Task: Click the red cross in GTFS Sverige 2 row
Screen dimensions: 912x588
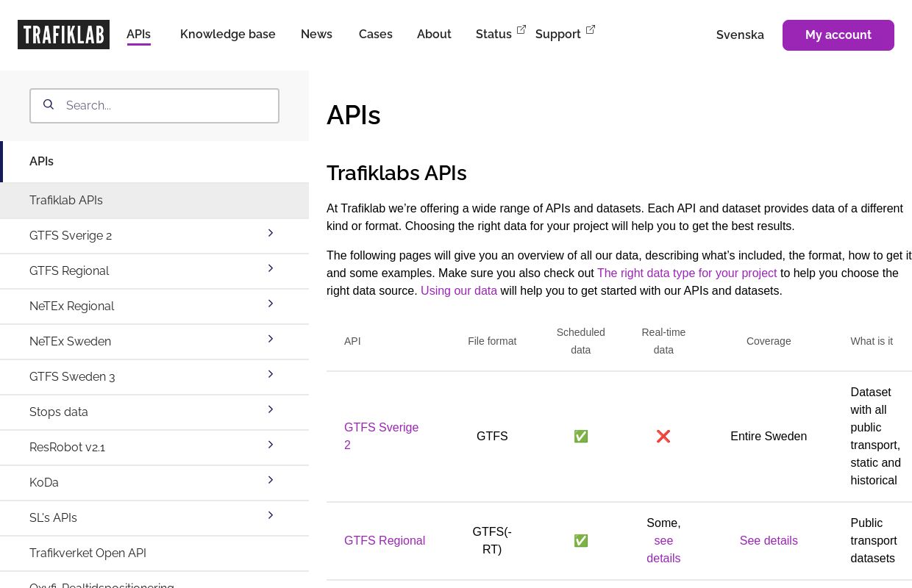Action: [663, 437]
